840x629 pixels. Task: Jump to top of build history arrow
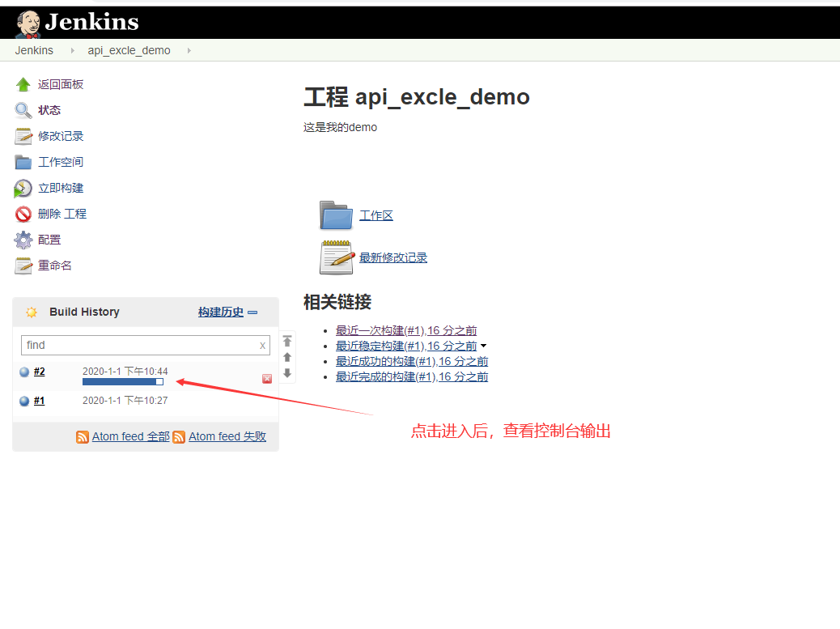click(x=287, y=342)
